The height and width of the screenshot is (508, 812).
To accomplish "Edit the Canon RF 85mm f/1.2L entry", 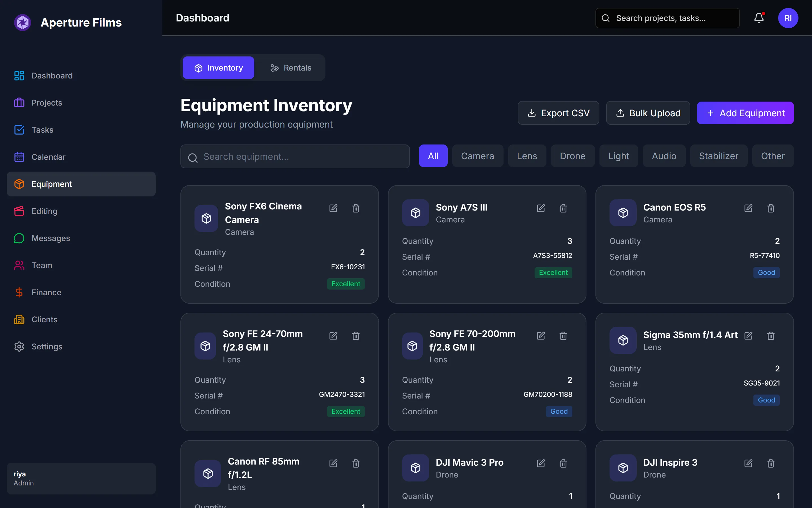I will click(x=333, y=463).
